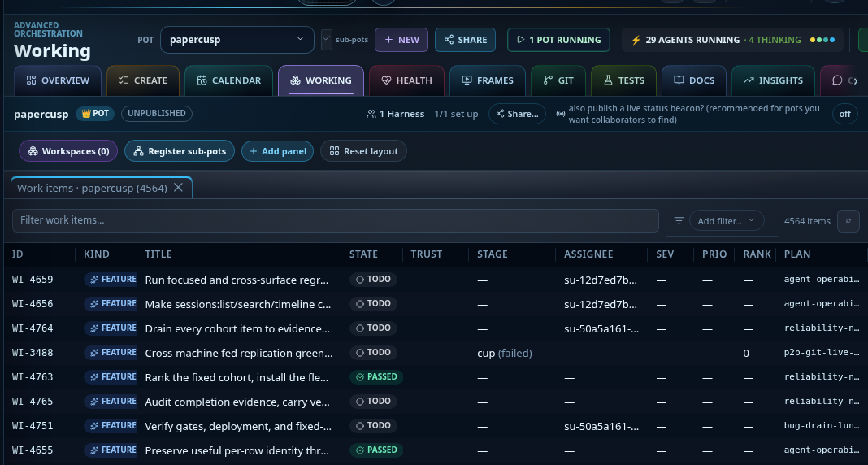Click the PASSED state badge of WI-4655

(376, 450)
